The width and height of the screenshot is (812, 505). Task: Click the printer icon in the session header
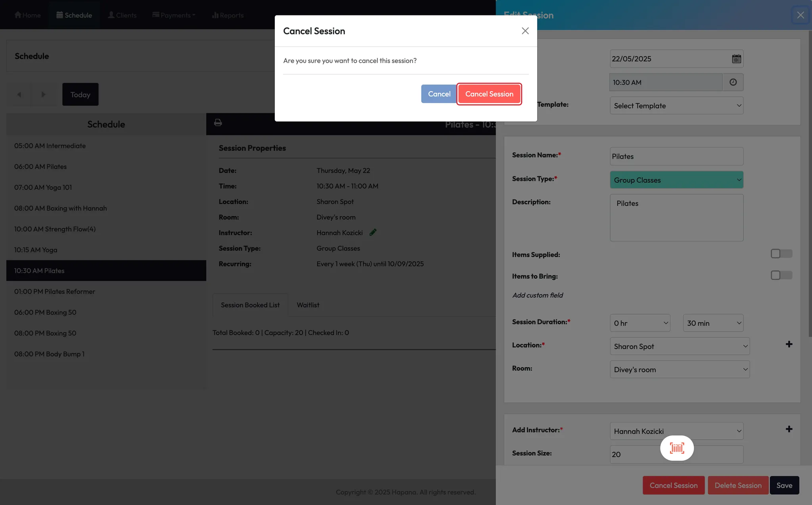tap(218, 123)
